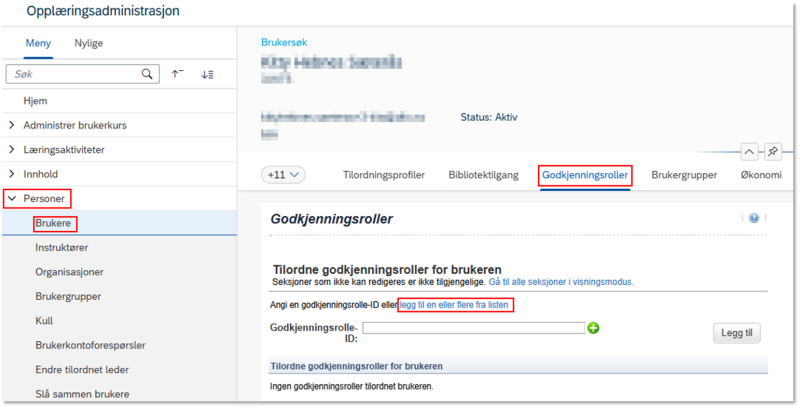This screenshot has width=800, height=408.
Task: Click the search magnifier icon in menu
Action: (147, 74)
